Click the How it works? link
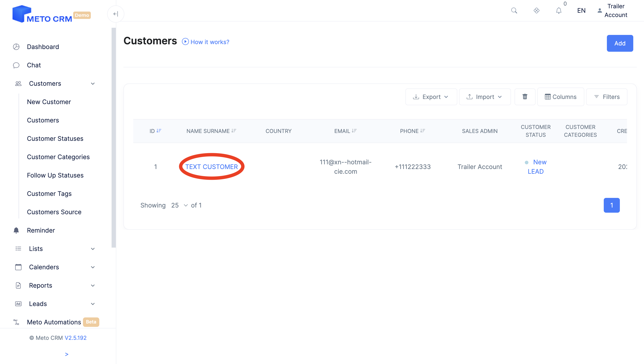644x364 pixels. click(x=210, y=42)
